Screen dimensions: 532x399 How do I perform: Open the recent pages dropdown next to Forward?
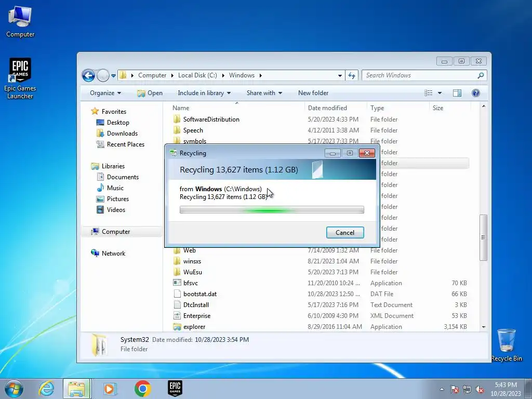(113, 76)
